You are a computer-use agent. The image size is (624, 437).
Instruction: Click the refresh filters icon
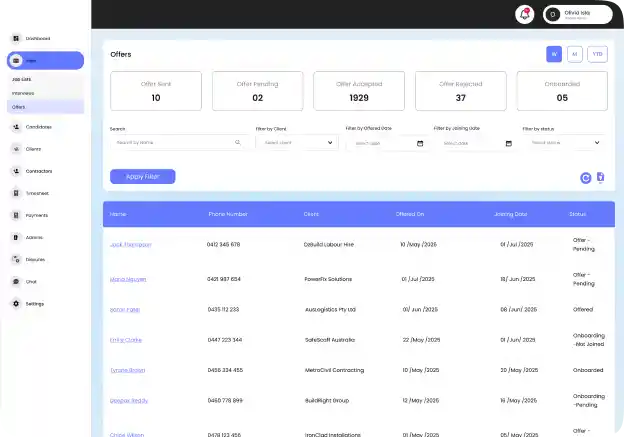click(x=585, y=178)
